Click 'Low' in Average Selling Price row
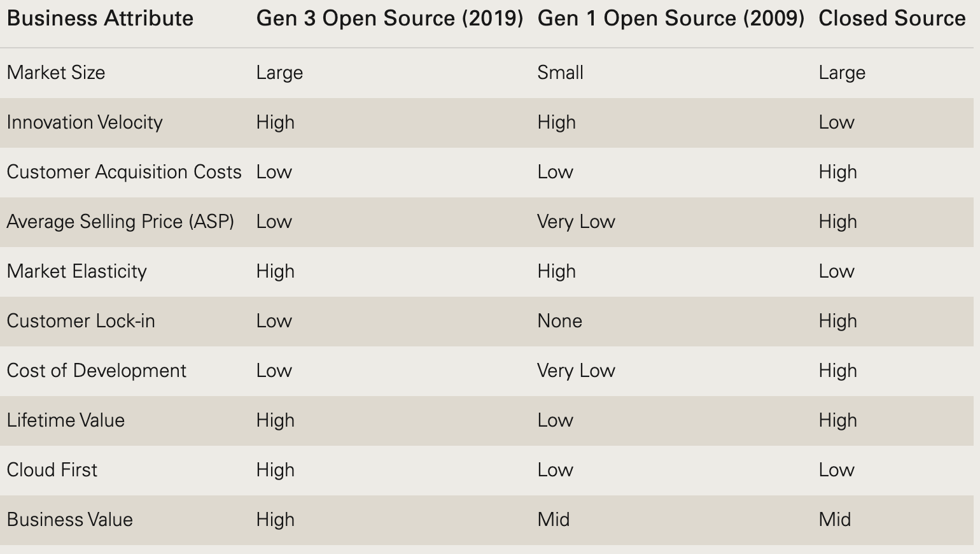 pos(274,222)
